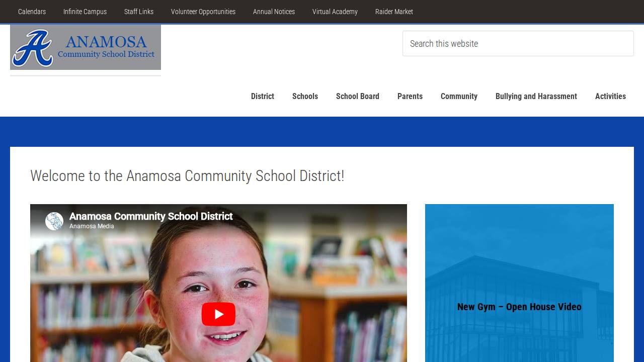Open the Schools dropdown menu

coord(305,96)
